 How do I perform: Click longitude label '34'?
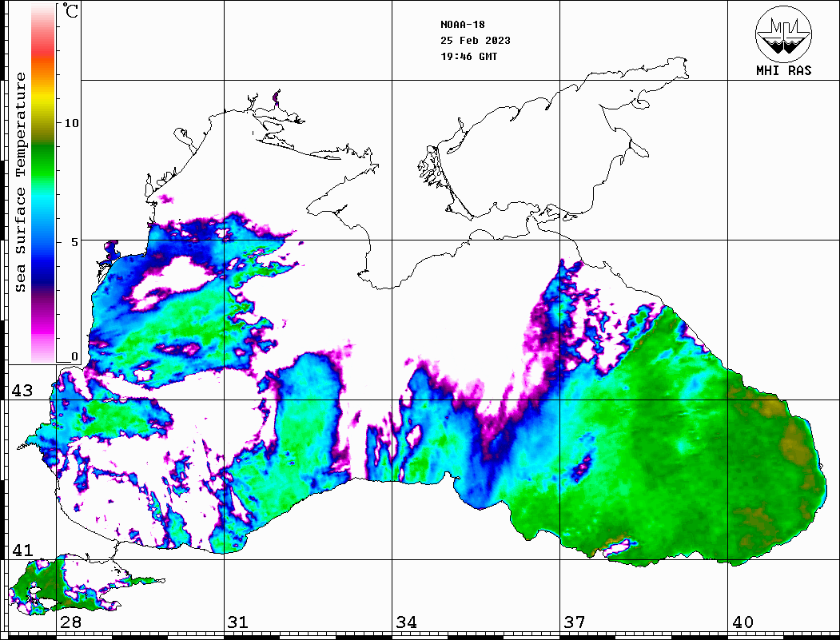point(406,622)
